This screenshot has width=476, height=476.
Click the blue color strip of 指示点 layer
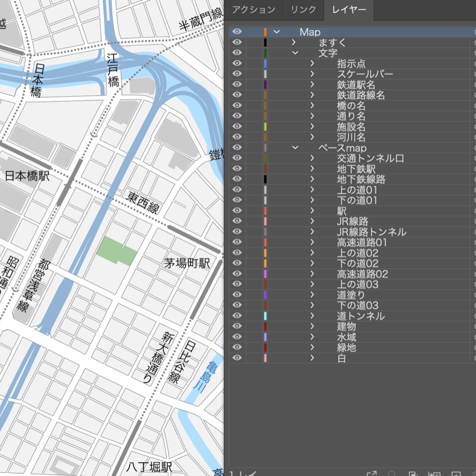[265, 63]
